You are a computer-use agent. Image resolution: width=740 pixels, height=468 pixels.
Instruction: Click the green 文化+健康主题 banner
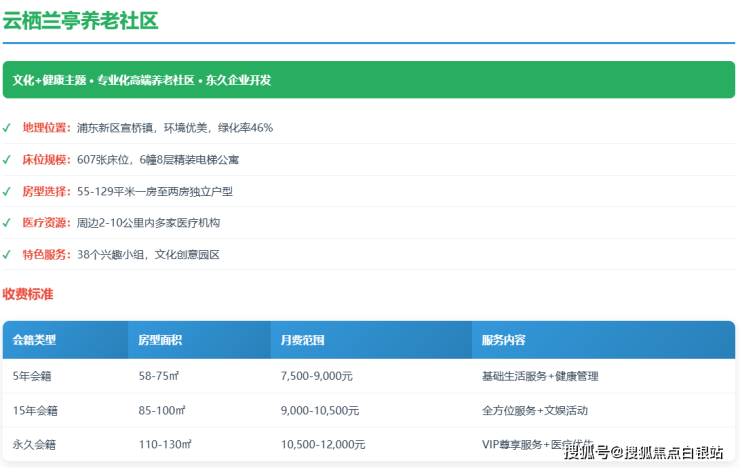[x=368, y=80]
